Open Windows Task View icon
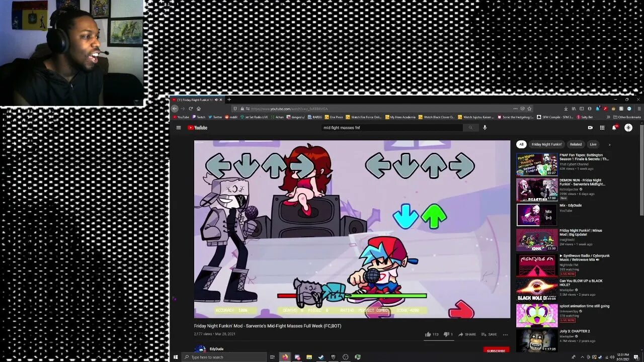This screenshot has height=362, width=644. (x=272, y=357)
